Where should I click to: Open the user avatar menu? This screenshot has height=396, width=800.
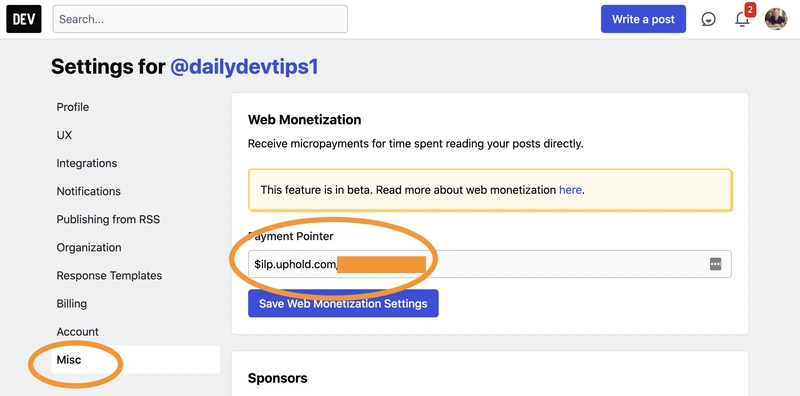[776, 19]
